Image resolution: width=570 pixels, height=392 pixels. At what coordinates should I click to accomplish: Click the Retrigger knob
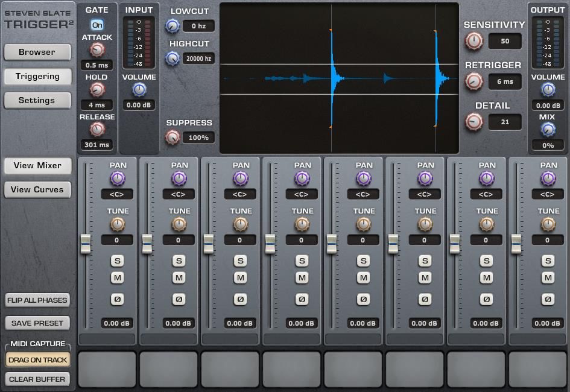tap(474, 81)
